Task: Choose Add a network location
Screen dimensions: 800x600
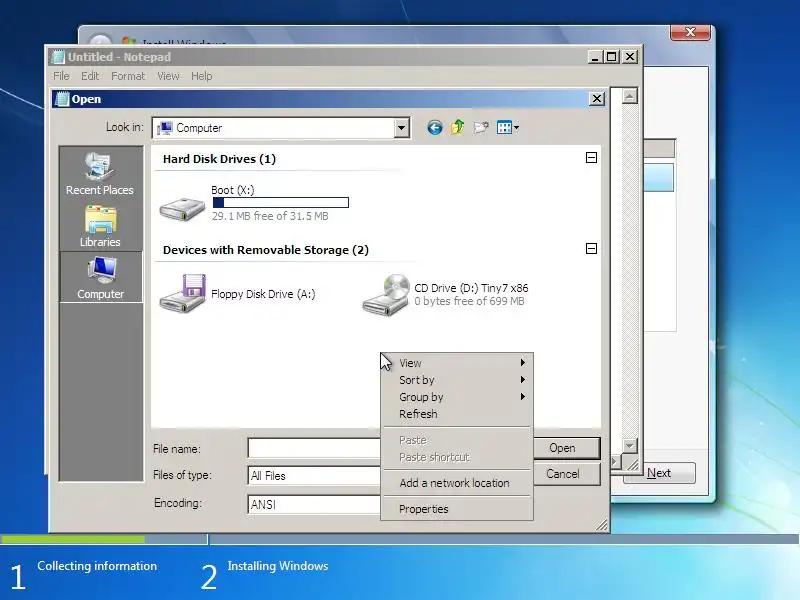Action: 457,483
